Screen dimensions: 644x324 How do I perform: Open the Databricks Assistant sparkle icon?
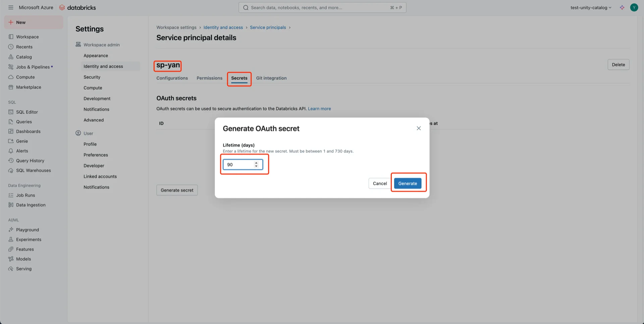pos(622,7)
